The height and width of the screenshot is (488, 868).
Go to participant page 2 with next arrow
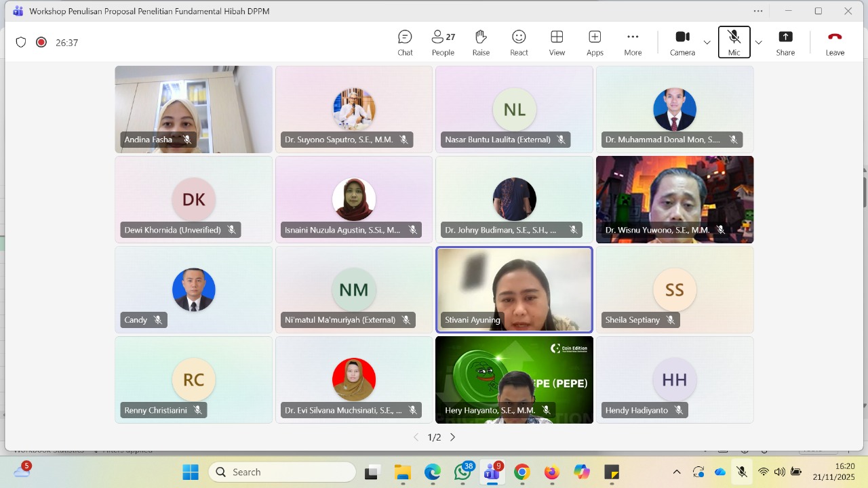452,437
